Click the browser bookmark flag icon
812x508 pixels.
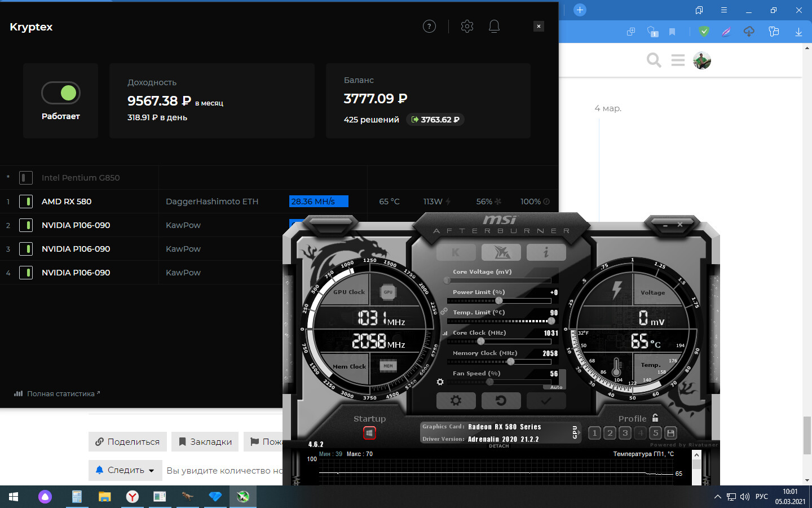point(672,32)
